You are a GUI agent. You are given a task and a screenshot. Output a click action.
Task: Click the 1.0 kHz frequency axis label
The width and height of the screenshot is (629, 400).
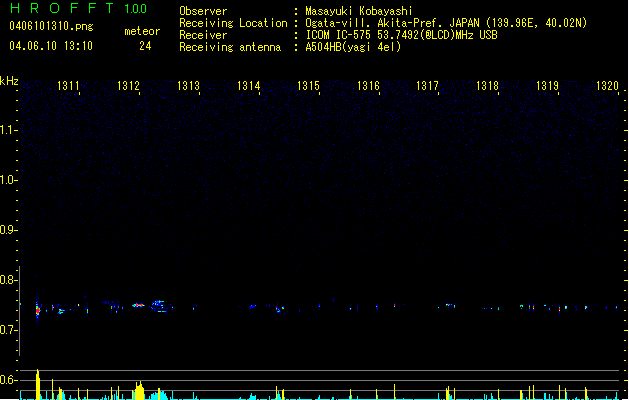click(8, 180)
